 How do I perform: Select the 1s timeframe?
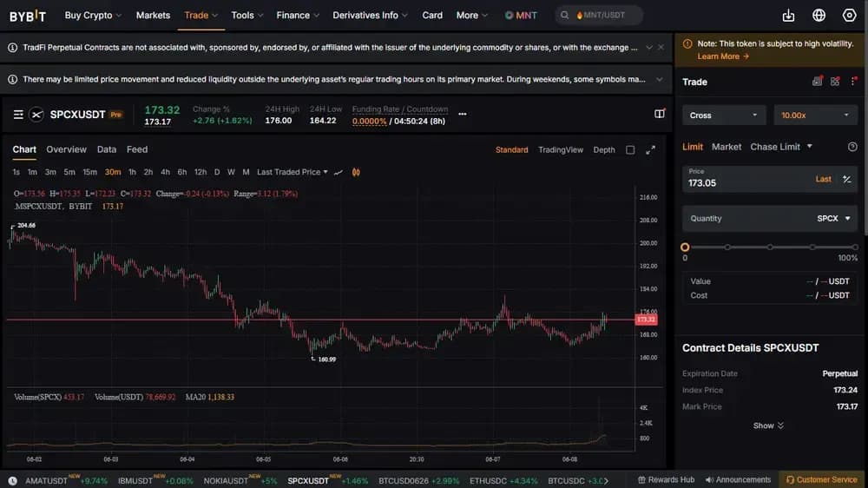(16, 172)
